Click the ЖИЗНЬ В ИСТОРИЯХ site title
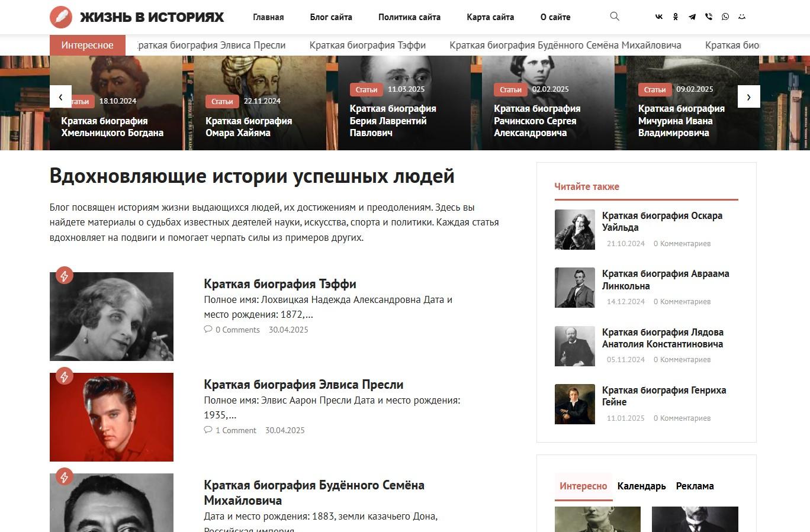 point(152,17)
